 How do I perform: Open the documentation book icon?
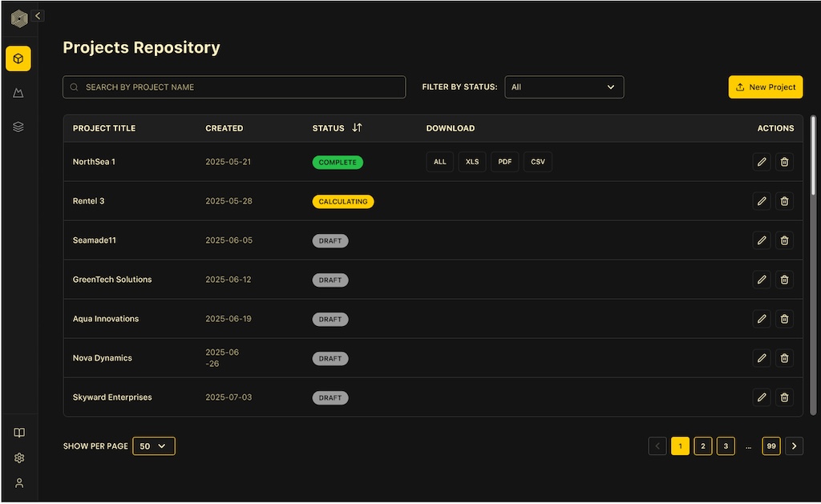point(19,433)
